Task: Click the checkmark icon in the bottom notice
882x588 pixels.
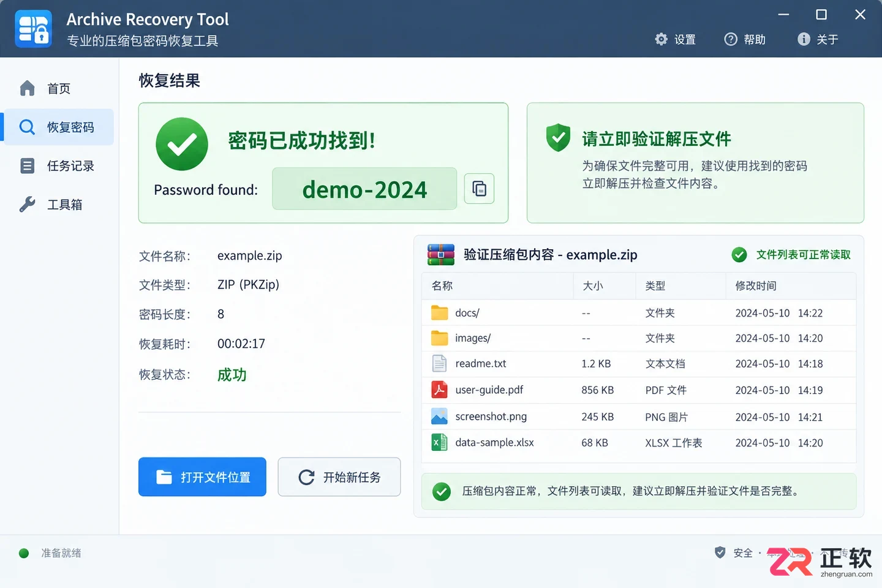Action: coord(442,491)
